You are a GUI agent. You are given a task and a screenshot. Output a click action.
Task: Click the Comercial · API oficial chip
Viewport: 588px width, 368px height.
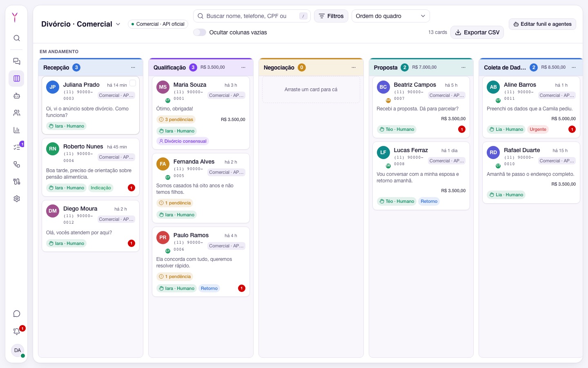[158, 24]
